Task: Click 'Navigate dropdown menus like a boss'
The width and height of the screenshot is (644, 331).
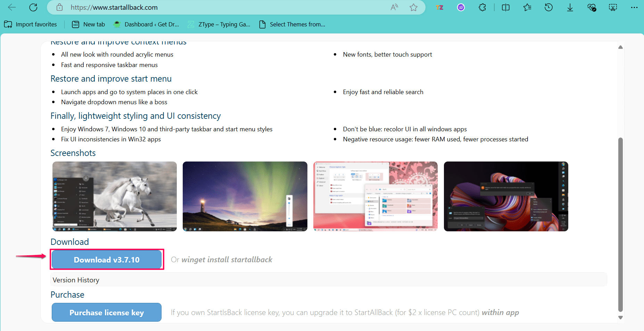Action: coord(114,102)
